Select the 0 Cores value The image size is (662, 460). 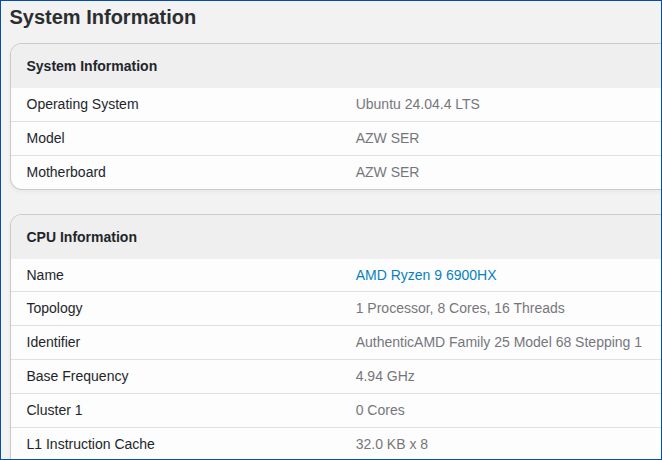click(x=380, y=410)
